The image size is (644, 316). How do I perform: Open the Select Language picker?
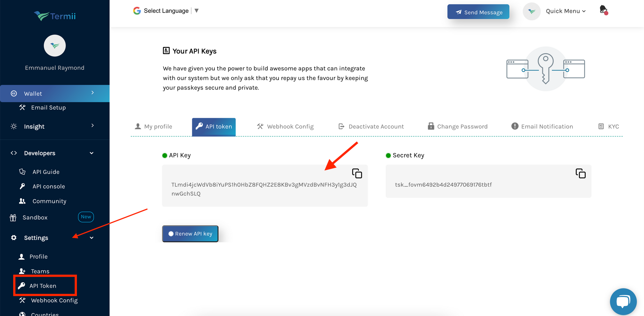[x=166, y=10]
